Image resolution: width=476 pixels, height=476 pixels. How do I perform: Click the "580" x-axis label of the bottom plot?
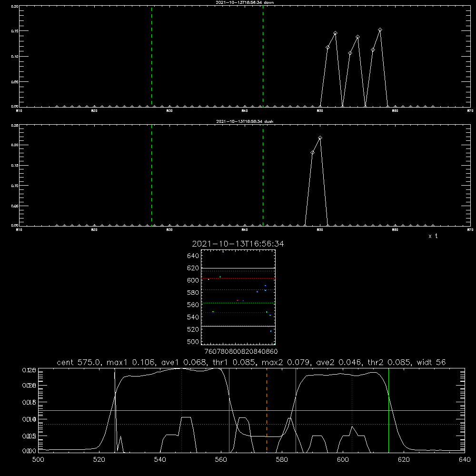[282, 460]
